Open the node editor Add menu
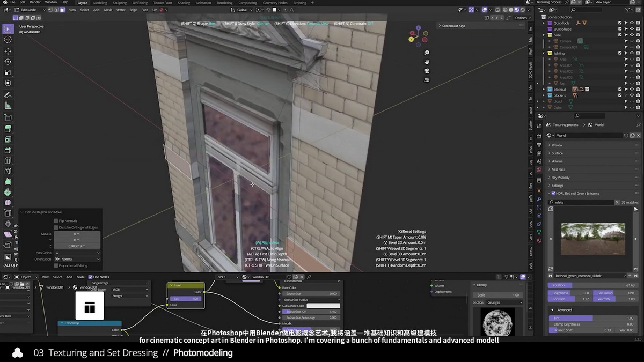This screenshot has height=362, width=644. (69, 277)
